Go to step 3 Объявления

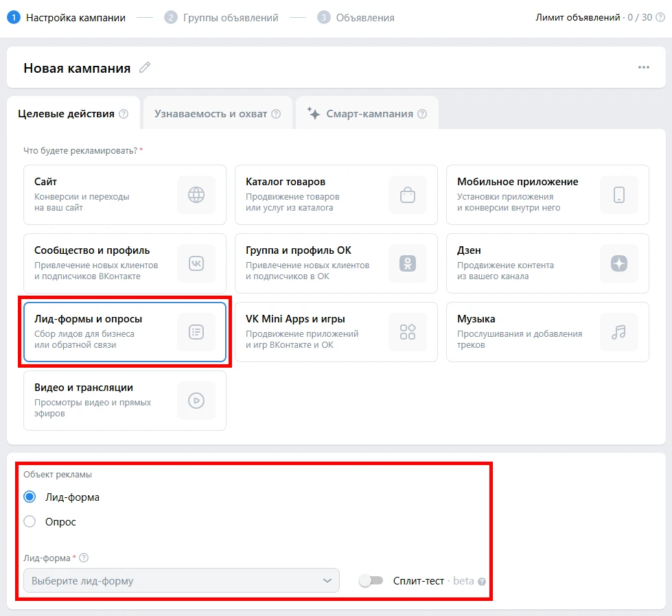[356, 18]
